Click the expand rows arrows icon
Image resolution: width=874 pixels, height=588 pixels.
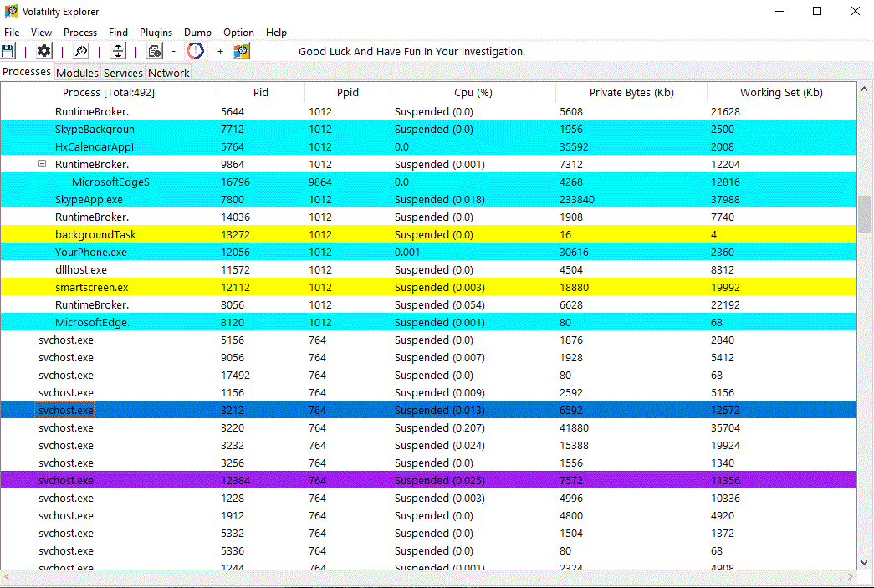tap(117, 50)
